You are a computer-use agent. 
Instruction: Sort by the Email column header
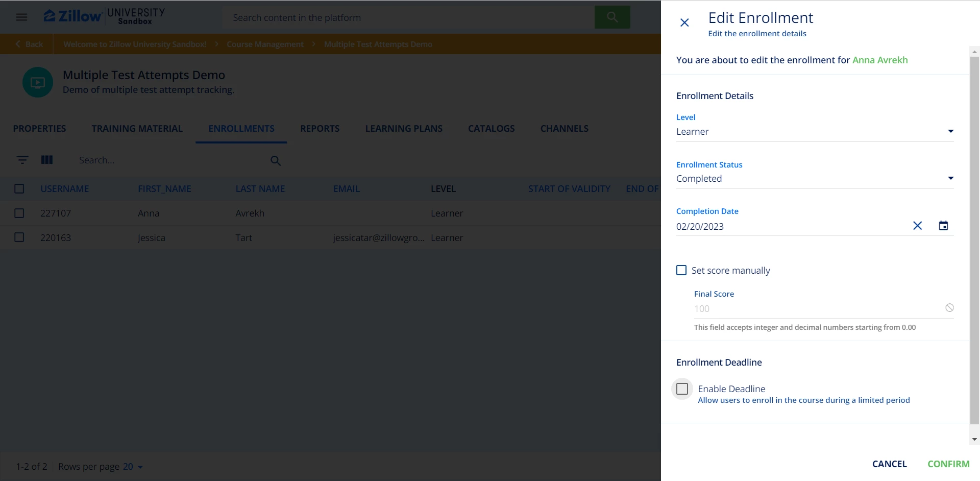[347, 189]
